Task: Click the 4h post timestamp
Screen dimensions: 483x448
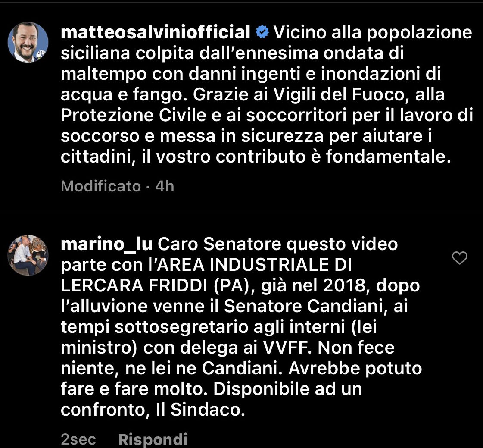Action: pos(165,186)
